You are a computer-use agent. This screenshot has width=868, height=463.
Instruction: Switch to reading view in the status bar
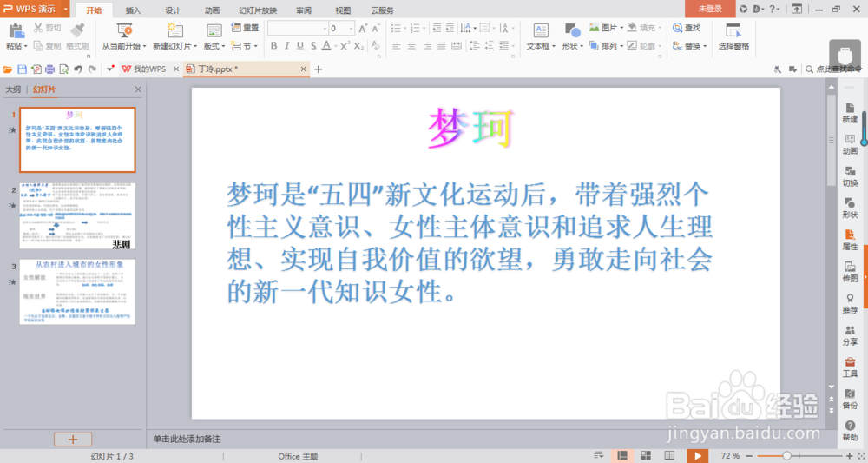(x=669, y=456)
